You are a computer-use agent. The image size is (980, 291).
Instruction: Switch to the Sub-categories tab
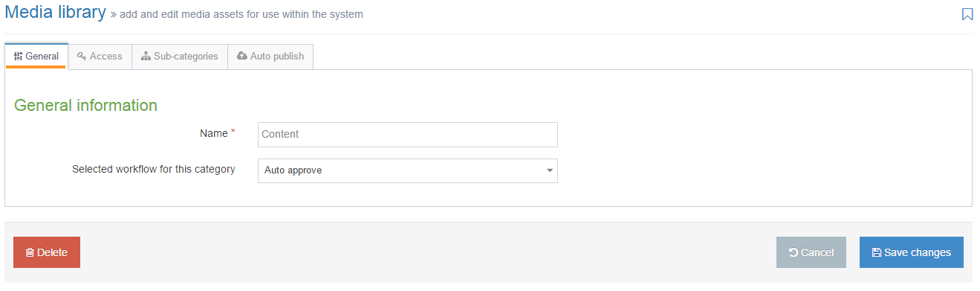180,57
